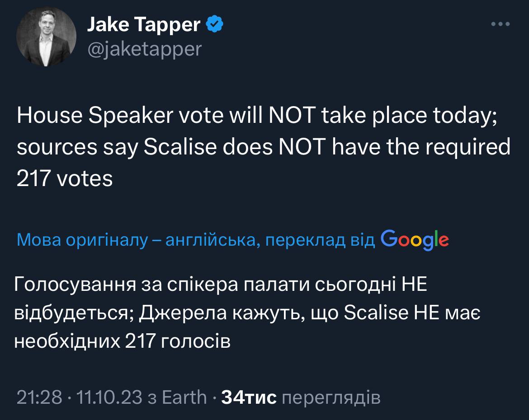Open Jake Tapper's profile photo
This screenshot has width=529, height=420.
(x=46, y=37)
